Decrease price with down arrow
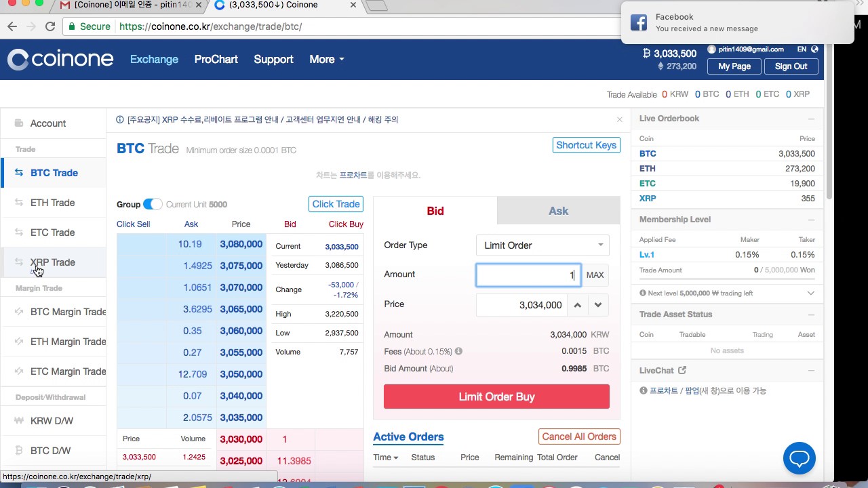Viewport: 868px width, 488px height. tap(598, 305)
